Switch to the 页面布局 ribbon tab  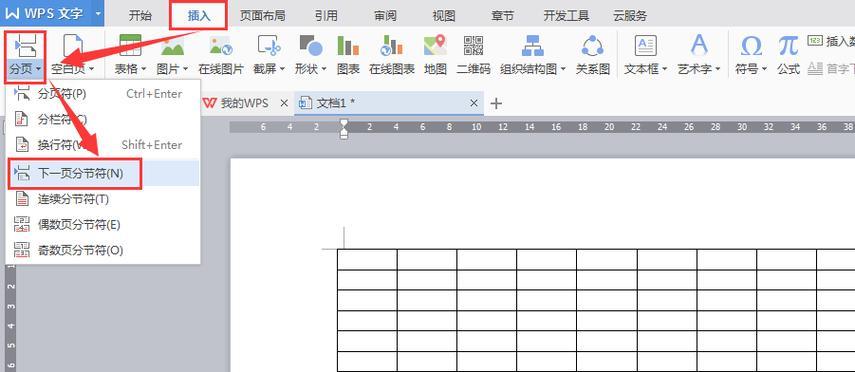click(x=262, y=16)
